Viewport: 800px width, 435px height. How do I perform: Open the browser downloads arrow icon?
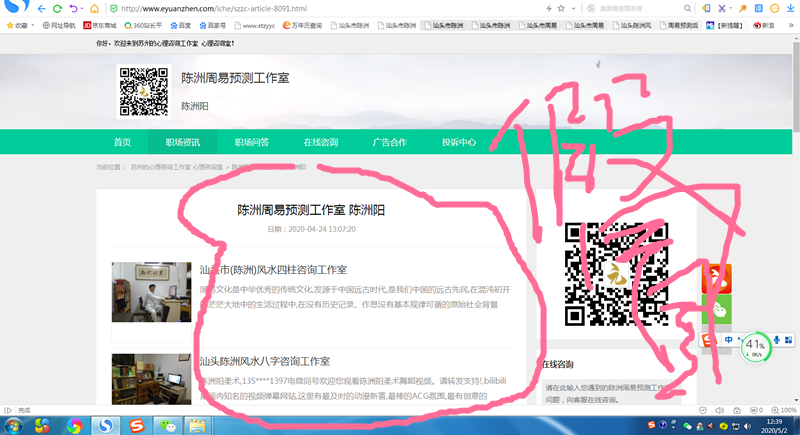(x=791, y=9)
